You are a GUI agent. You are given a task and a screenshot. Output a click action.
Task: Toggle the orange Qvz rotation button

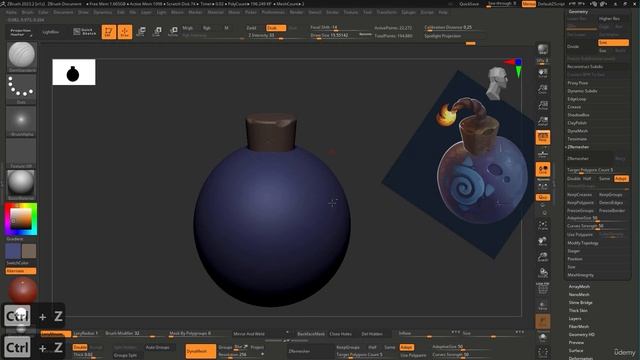tap(543, 197)
